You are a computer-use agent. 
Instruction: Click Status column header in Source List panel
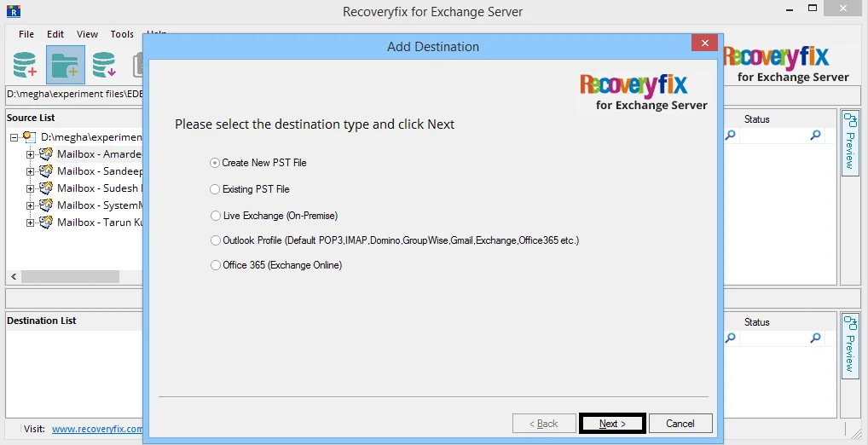[x=757, y=119]
